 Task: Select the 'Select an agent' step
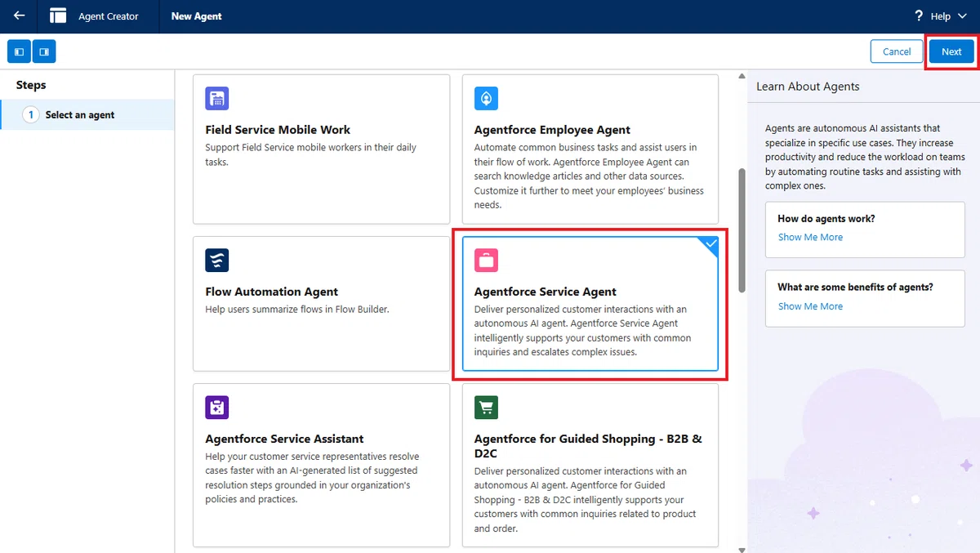click(87, 114)
